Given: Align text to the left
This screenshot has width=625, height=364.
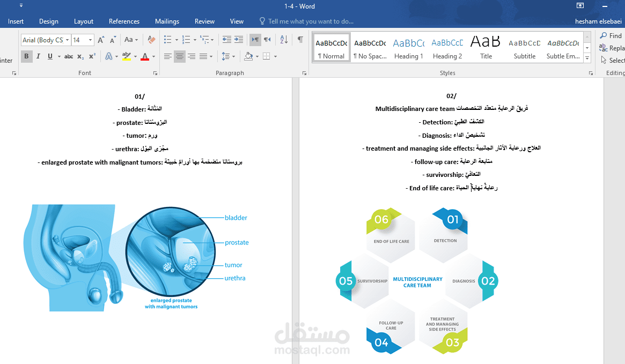Looking at the screenshot, I should coord(168,56).
